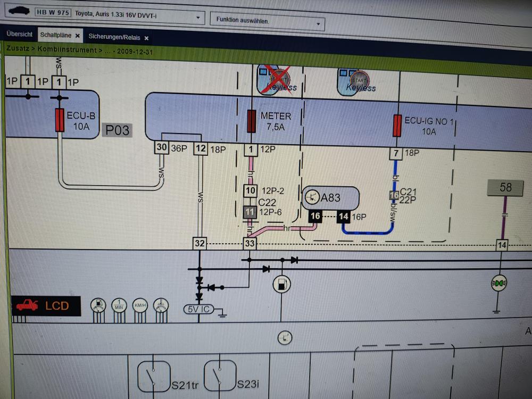Click gray pin 11 of 12P-6

[x=250, y=212]
